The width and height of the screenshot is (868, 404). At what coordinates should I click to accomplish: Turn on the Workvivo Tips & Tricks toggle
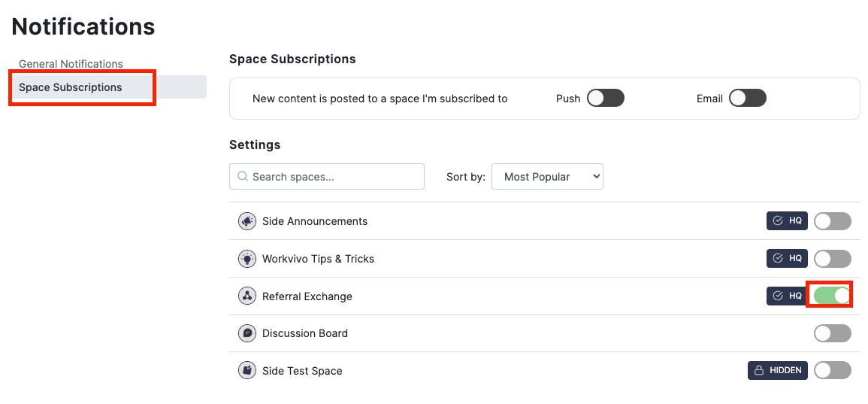[x=833, y=258]
